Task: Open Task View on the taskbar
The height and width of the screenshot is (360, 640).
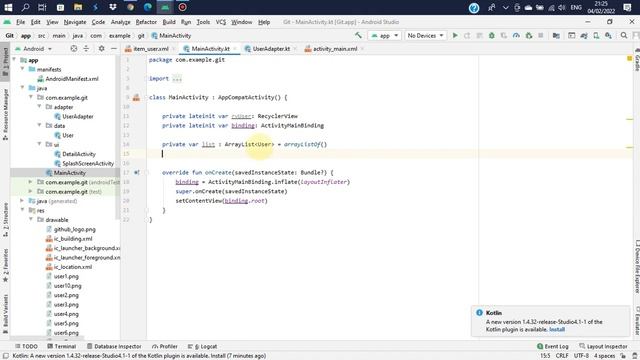Action: point(42,7)
